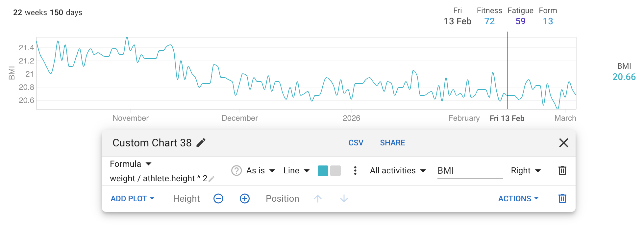Decrease chart height with the minus icon
The height and width of the screenshot is (225, 644).
218,198
